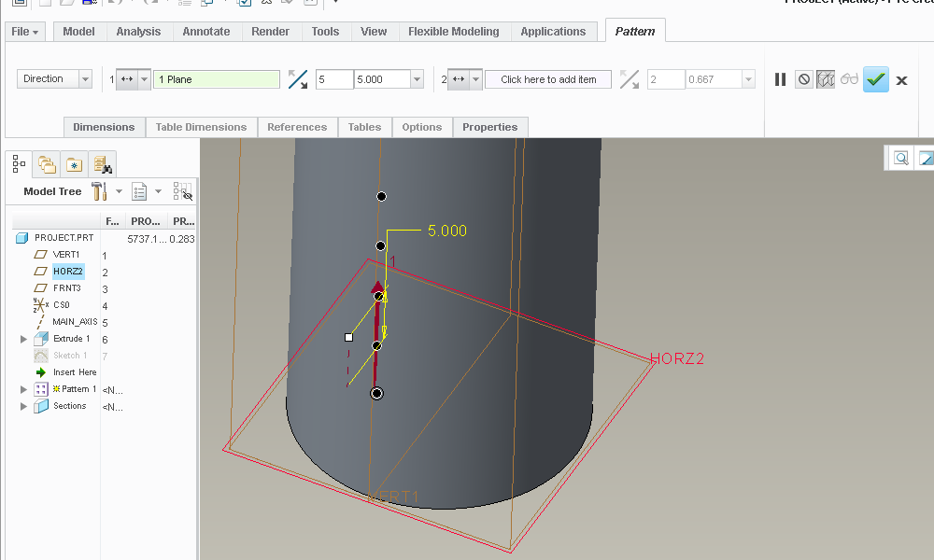Image resolution: width=934 pixels, height=560 pixels.
Task: Open the Table Dimensions panel tab
Action: click(x=202, y=127)
